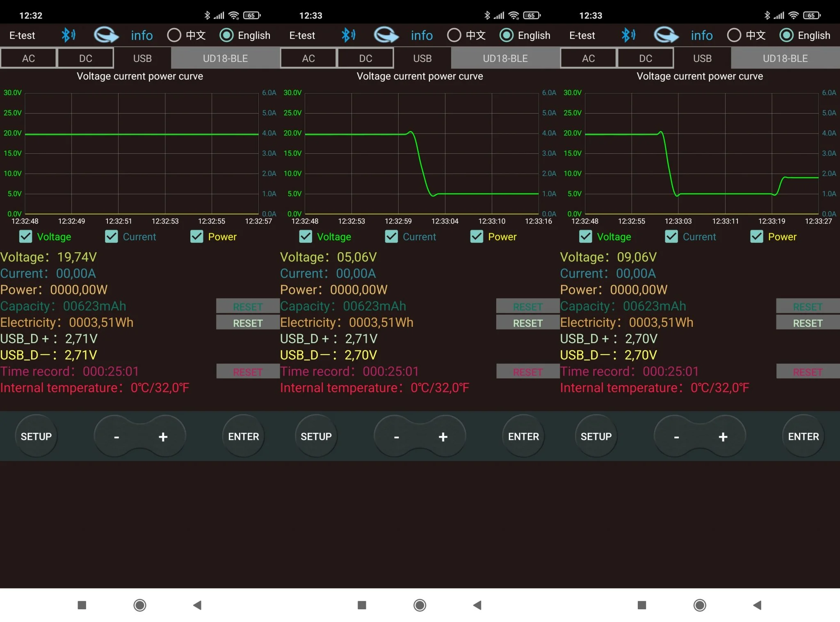
Task: Select English radio button in right screenshot
Action: pos(786,35)
